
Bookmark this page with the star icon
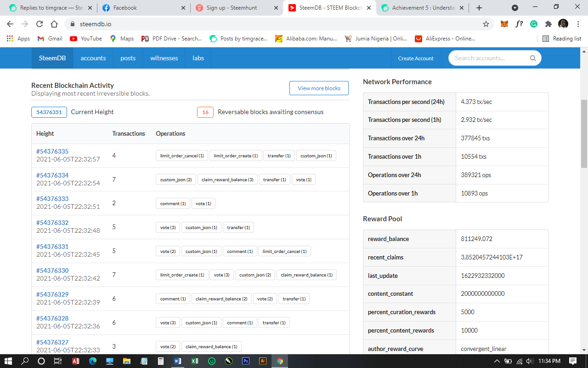pyautogui.click(x=486, y=24)
